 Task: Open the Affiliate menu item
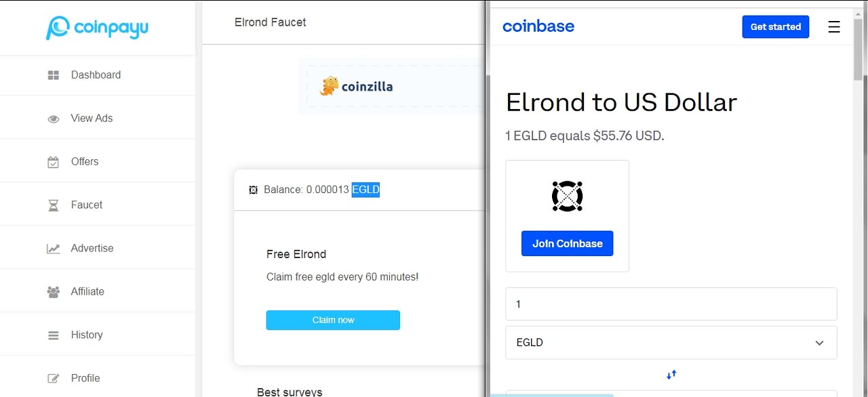tap(87, 292)
